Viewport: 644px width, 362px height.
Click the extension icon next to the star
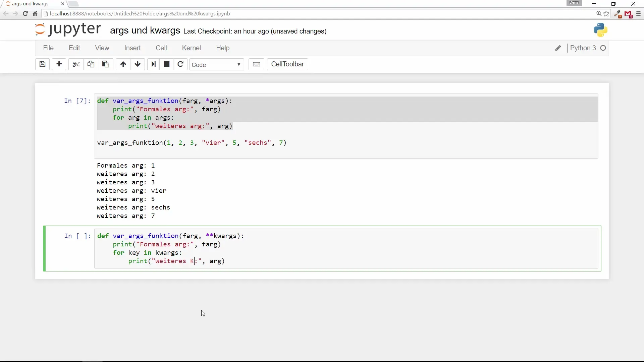point(618,14)
